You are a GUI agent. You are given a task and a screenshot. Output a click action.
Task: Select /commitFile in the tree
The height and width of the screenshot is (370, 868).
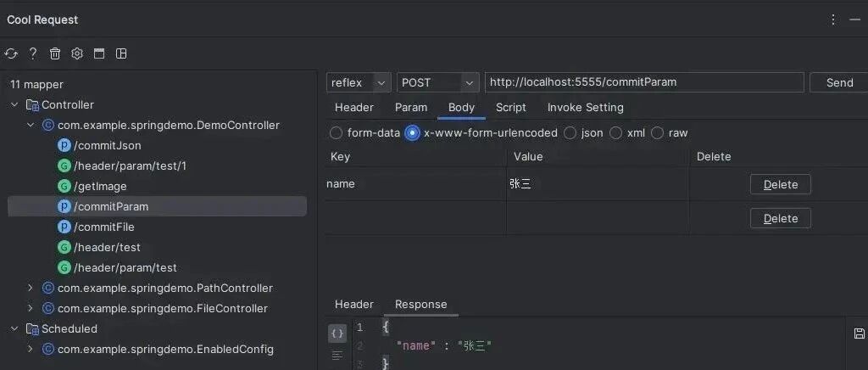104,227
